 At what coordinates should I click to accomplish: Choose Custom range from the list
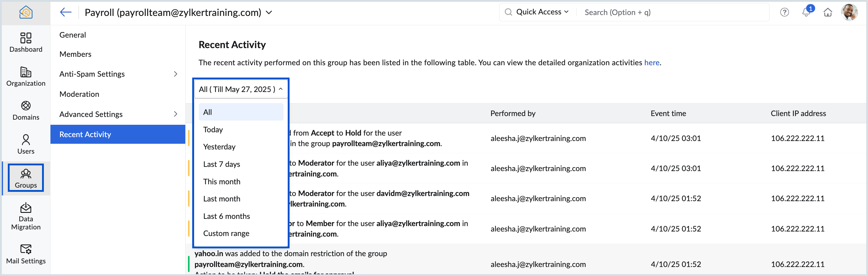tap(226, 234)
